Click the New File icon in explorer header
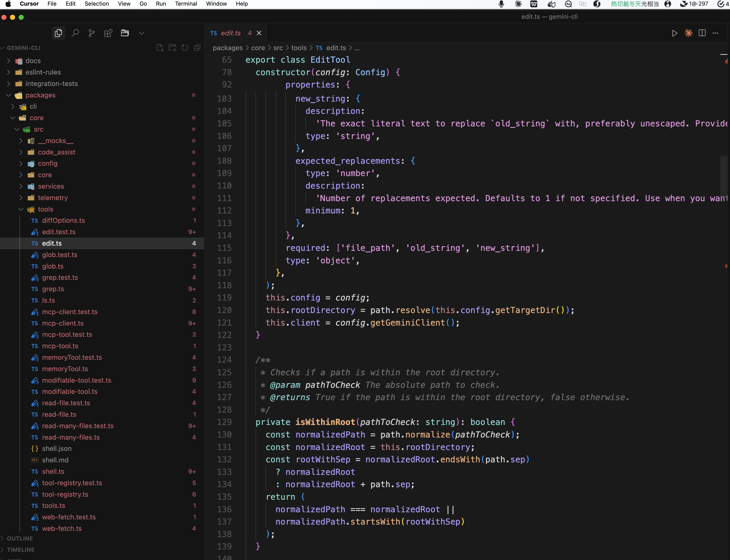This screenshot has height=560, width=730. 160,48
